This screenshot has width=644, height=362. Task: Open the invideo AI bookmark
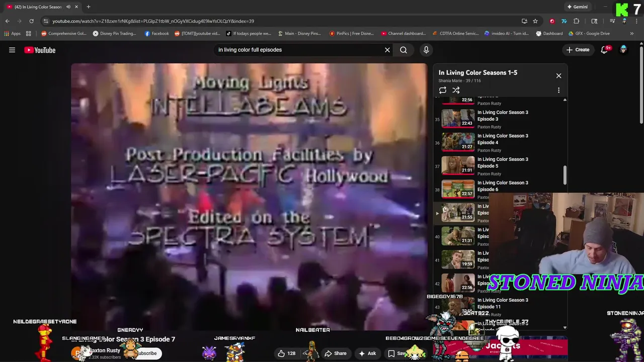[x=507, y=34]
